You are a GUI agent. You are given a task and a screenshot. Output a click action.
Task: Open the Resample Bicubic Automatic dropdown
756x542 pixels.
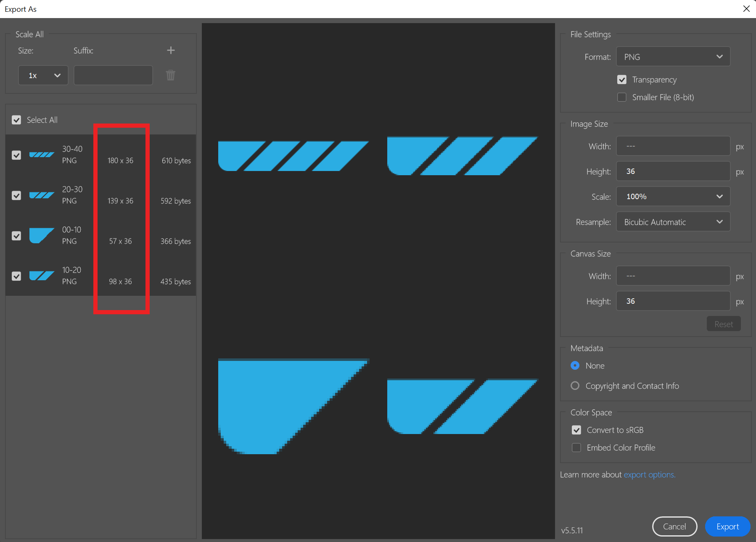click(673, 222)
